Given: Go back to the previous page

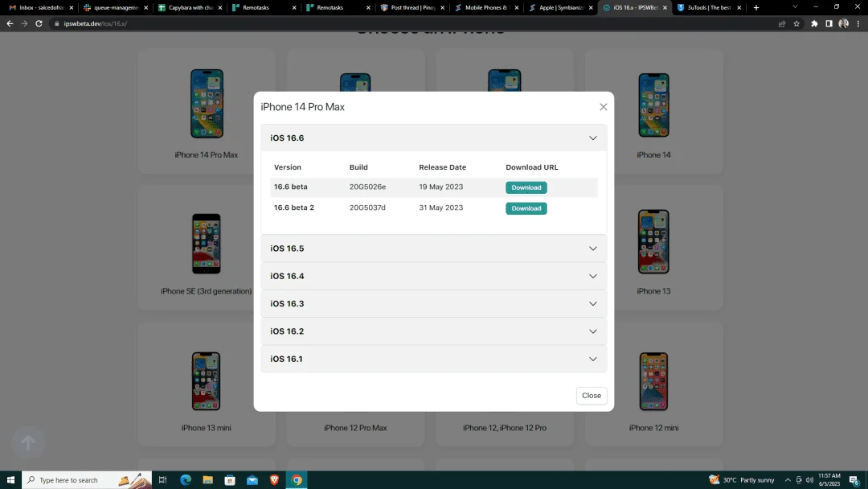Looking at the screenshot, I should coord(10,24).
